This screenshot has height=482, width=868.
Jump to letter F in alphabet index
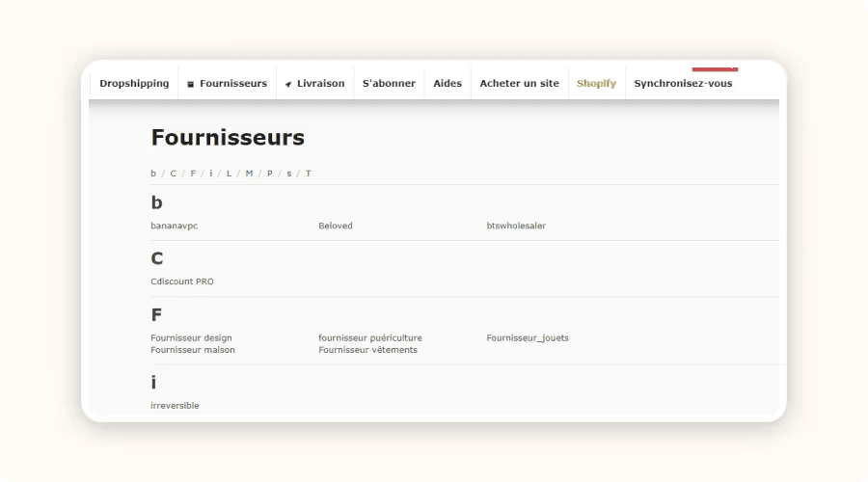pyautogui.click(x=193, y=174)
